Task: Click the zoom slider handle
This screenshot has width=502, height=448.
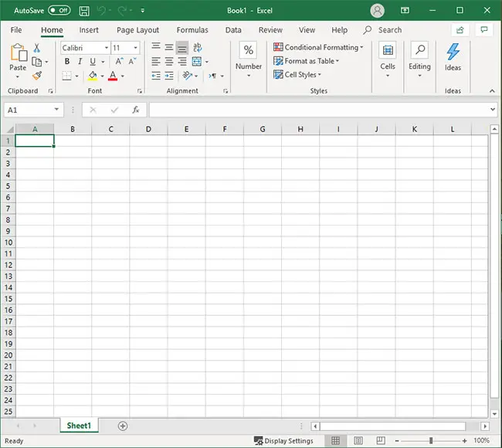Action: click(x=430, y=441)
